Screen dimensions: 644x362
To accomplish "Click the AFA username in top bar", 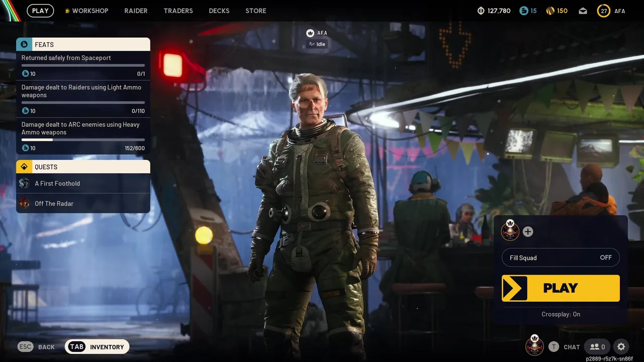I will pyautogui.click(x=619, y=11).
